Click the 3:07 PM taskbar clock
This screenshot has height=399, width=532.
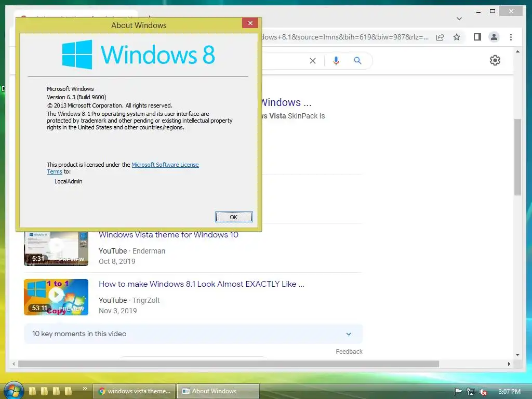(x=509, y=392)
